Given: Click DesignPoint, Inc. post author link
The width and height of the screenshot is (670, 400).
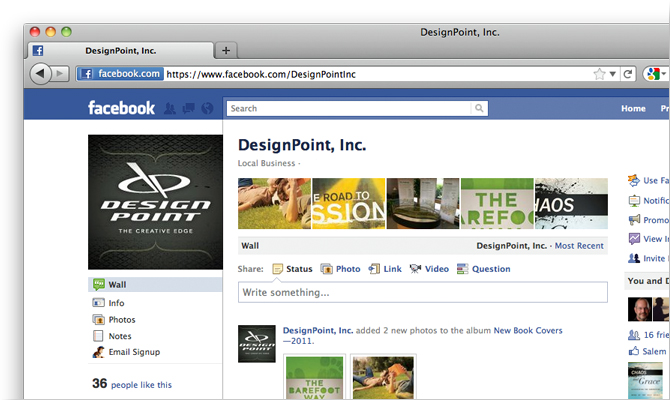Looking at the screenshot, I should click(318, 330).
